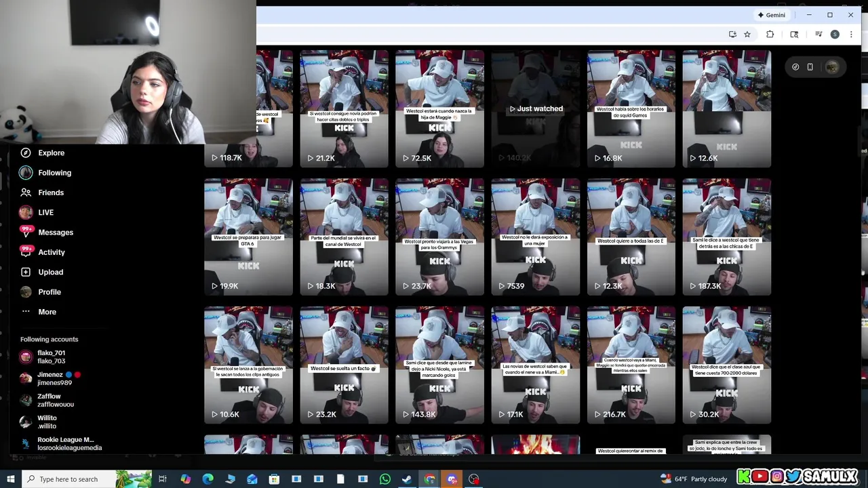The height and width of the screenshot is (488, 868).
Task: Open OBS Studio from the taskbar
Action: (473, 479)
